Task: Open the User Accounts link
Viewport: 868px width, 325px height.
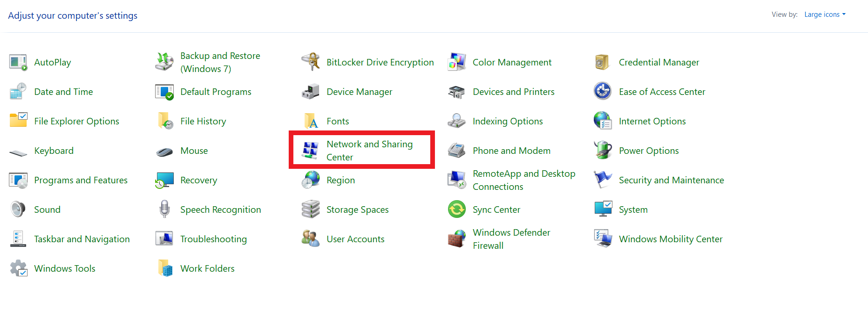Action: pos(356,239)
